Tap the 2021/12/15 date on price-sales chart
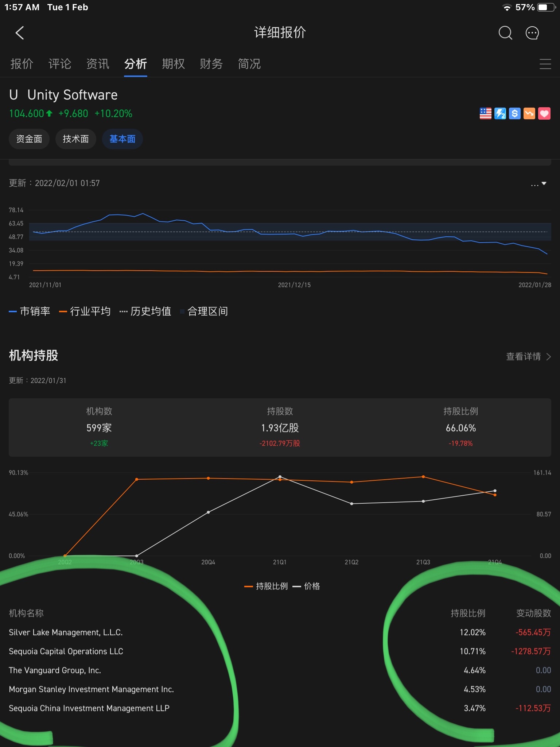560x747 pixels. [x=294, y=285]
